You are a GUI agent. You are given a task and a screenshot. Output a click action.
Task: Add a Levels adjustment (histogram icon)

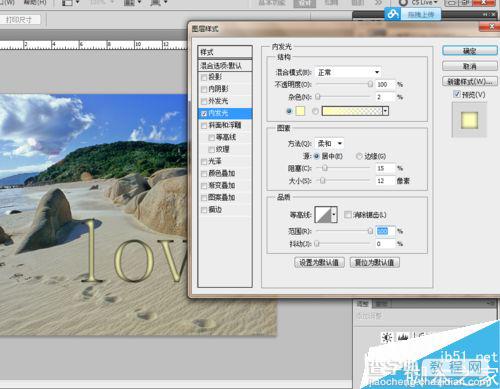pyautogui.click(x=403, y=337)
